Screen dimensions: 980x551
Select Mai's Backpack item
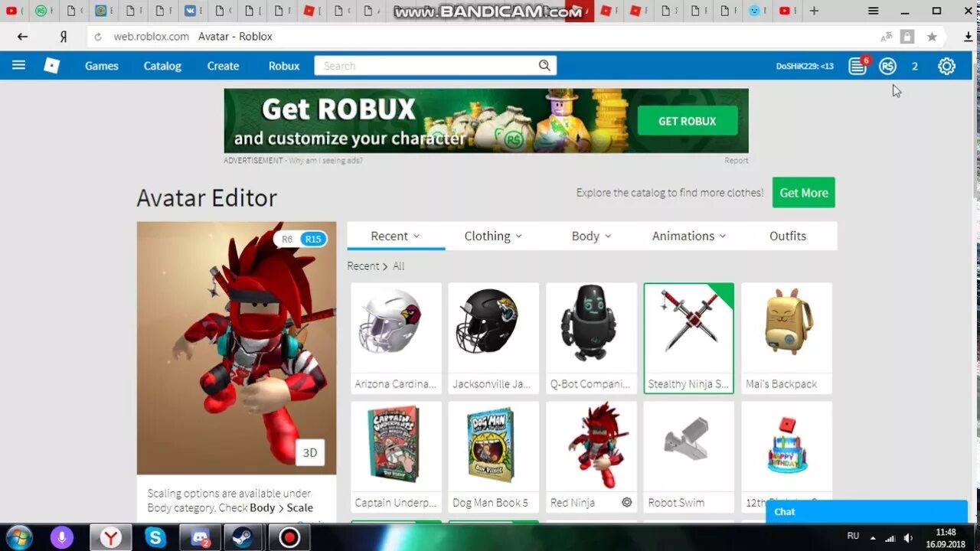[786, 338]
